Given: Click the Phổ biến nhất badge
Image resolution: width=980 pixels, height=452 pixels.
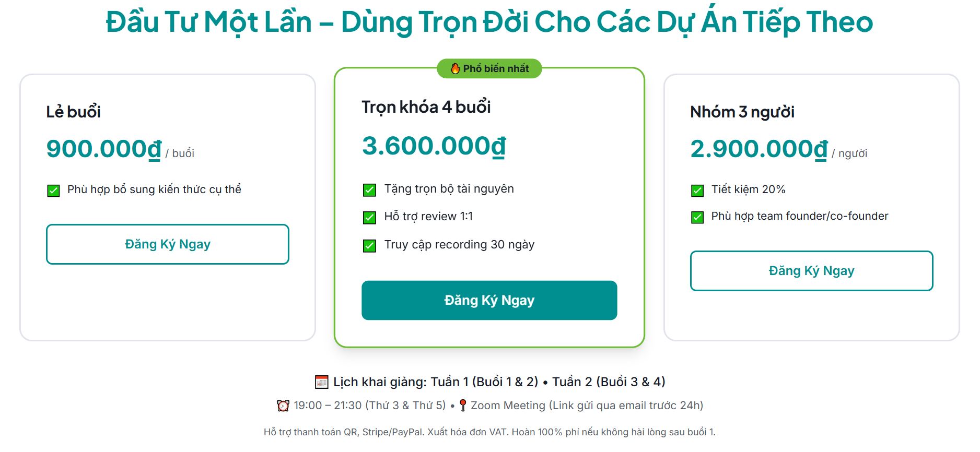Looking at the screenshot, I should (489, 68).
